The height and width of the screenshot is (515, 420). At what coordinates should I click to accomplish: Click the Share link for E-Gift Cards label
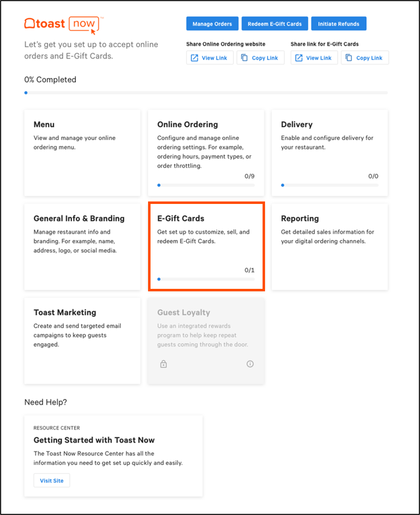(x=324, y=44)
